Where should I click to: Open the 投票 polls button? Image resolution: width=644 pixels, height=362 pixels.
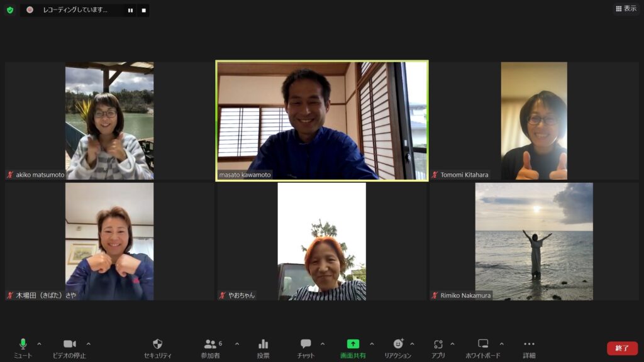coord(264,348)
